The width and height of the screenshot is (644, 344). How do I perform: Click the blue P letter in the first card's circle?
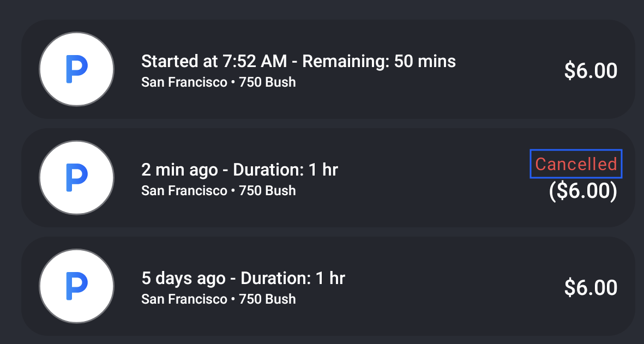[77, 69]
